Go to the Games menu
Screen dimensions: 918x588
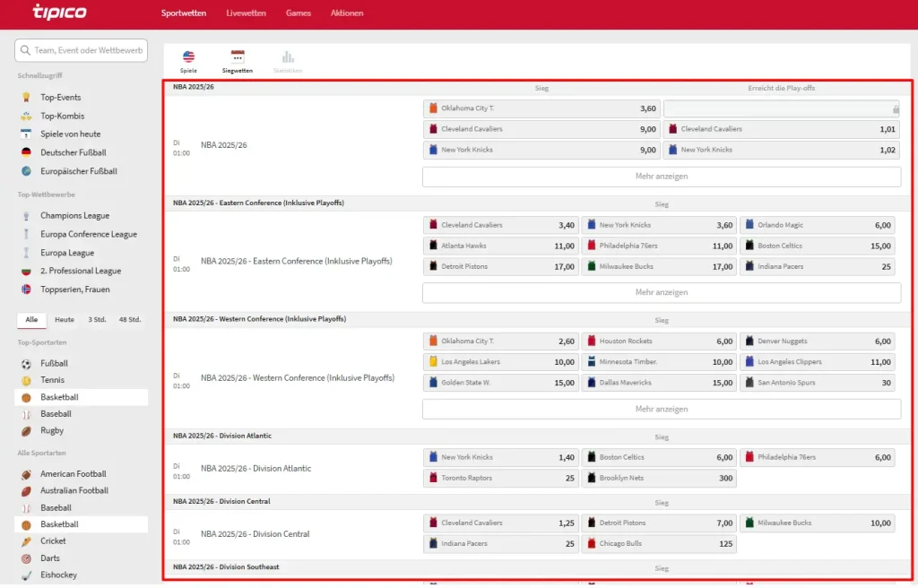[298, 13]
